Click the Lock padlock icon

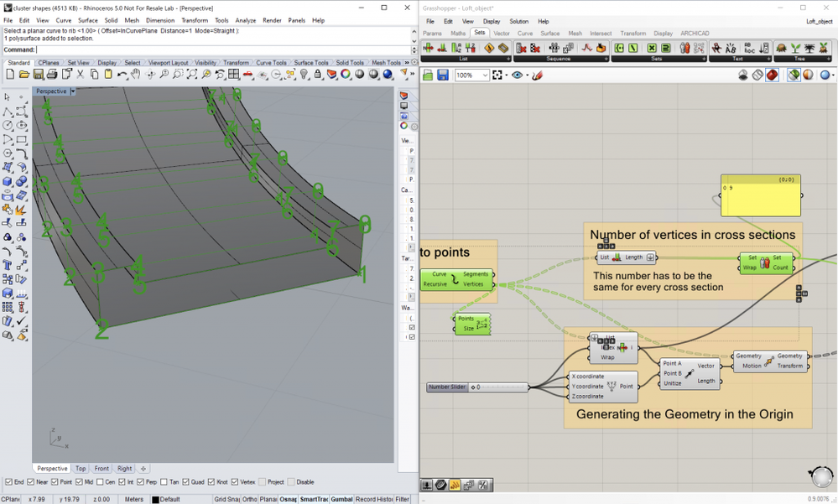tap(318, 75)
